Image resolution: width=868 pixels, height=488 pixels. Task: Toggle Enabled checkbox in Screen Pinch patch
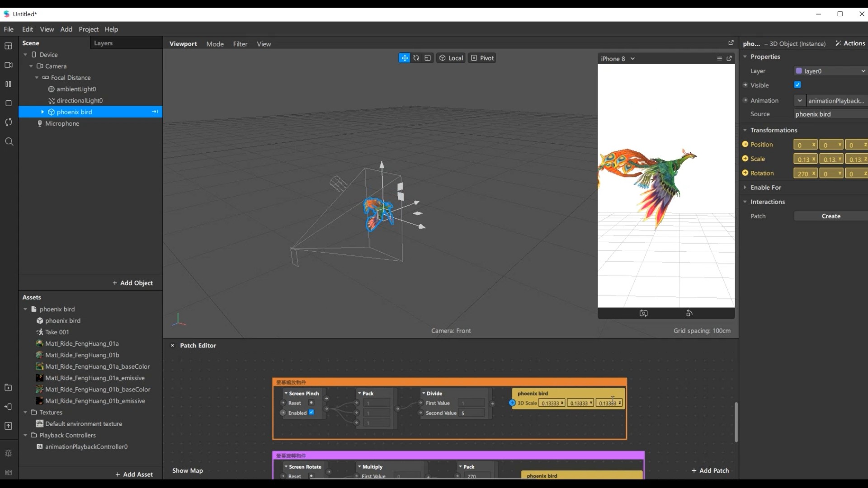point(311,413)
